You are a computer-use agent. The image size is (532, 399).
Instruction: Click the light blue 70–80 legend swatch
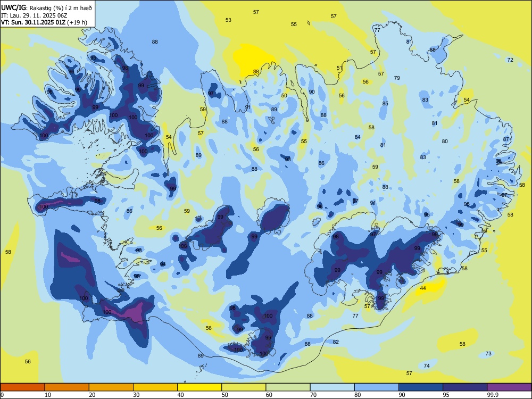click(x=332, y=387)
